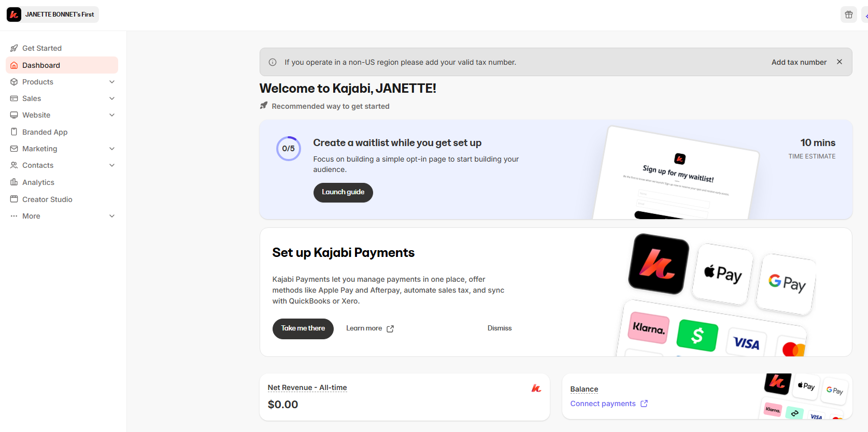Viewport: 868px width, 432px height.
Task: Expand the More section in sidebar
Action: pyautogui.click(x=112, y=216)
